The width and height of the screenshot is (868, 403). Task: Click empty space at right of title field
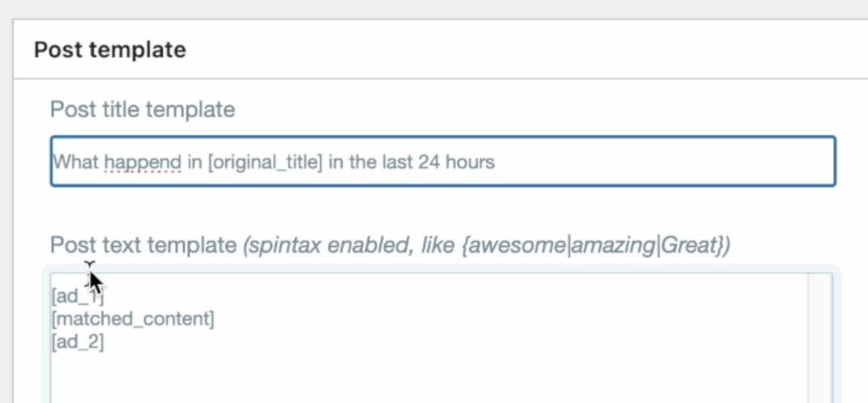pyautogui.click(x=688, y=162)
